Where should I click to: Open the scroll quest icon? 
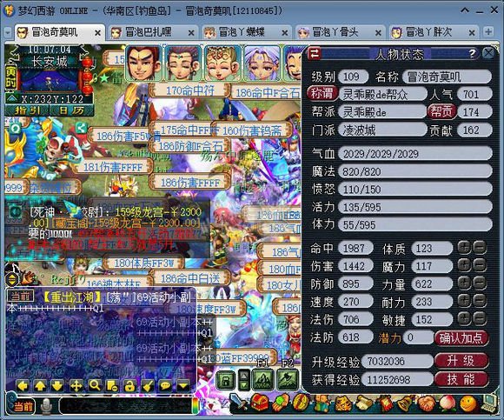click(364, 403)
